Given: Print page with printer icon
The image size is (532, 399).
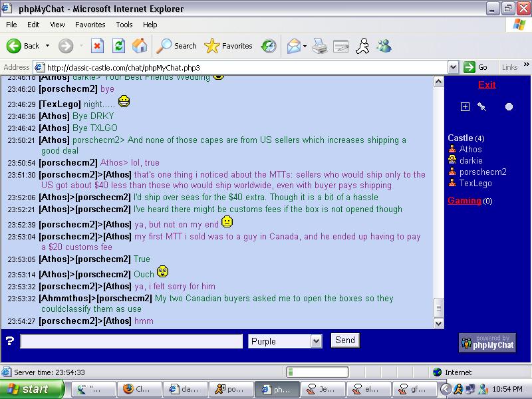Looking at the screenshot, I should [320, 46].
